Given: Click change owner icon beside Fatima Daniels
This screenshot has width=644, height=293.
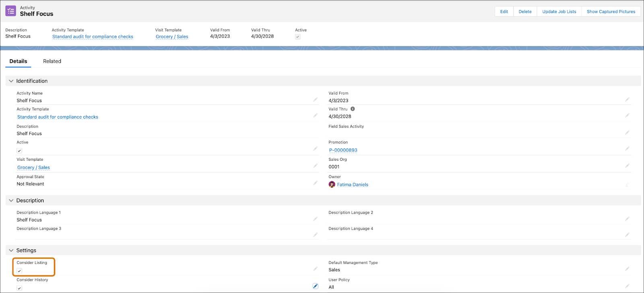Looking at the screenshot, I should [x=627, y=185].
